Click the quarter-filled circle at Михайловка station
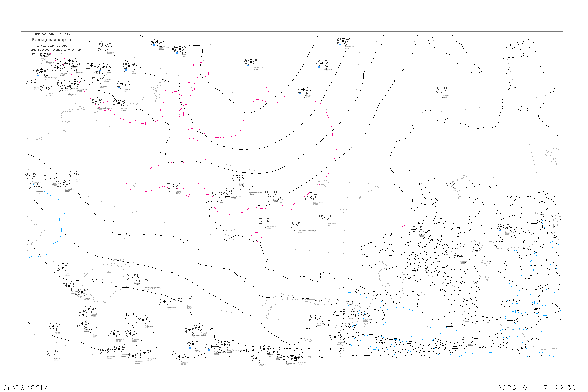588x392 pixels. click(311, 197)
